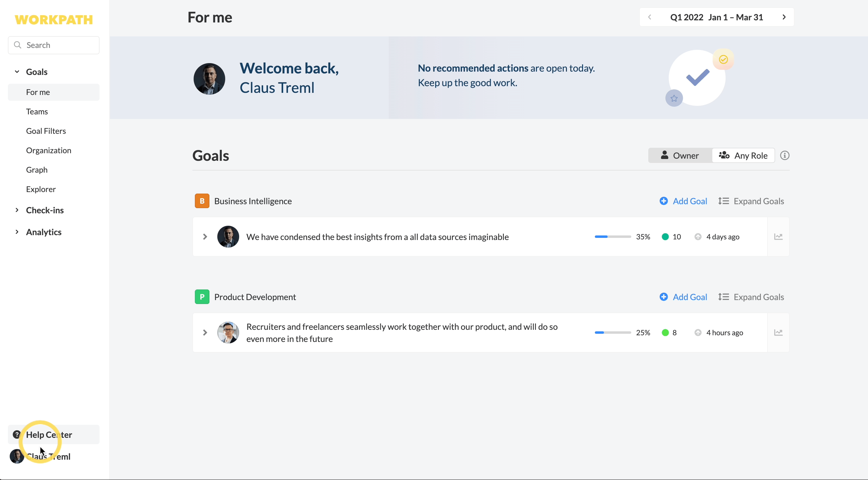868x480 pixels.
Task: Collapse the Goals sidebar section
Action: pos(17,72)
